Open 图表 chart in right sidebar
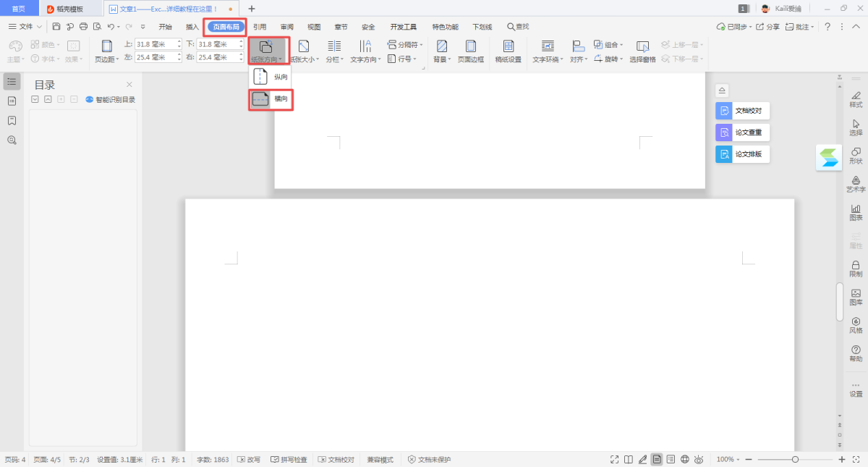 pos(856,212)
